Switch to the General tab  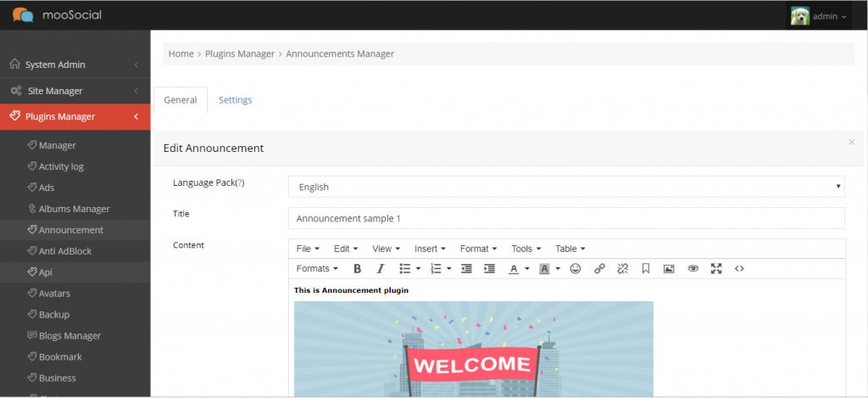(181, 100)
